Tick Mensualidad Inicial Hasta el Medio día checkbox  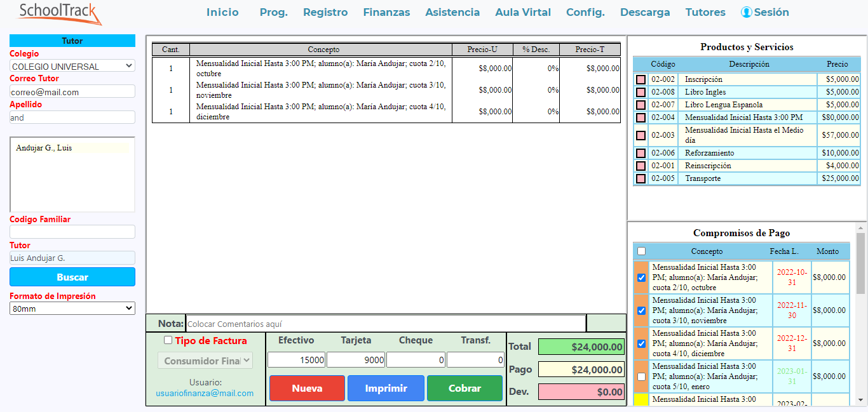[x=641, y=135]
